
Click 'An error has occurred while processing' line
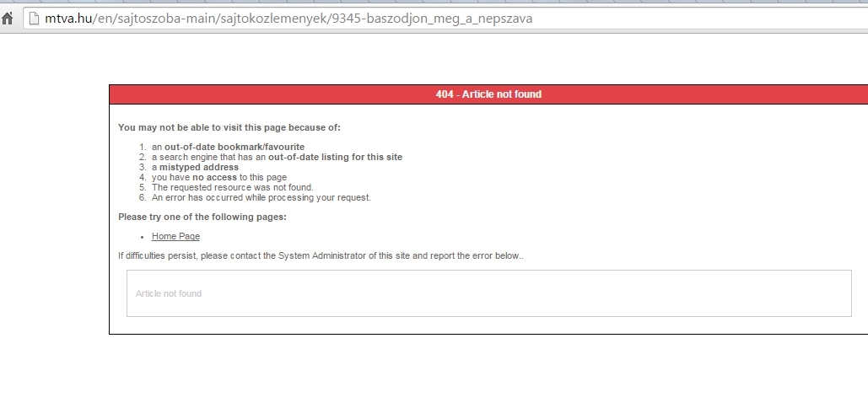click(261, 198)
